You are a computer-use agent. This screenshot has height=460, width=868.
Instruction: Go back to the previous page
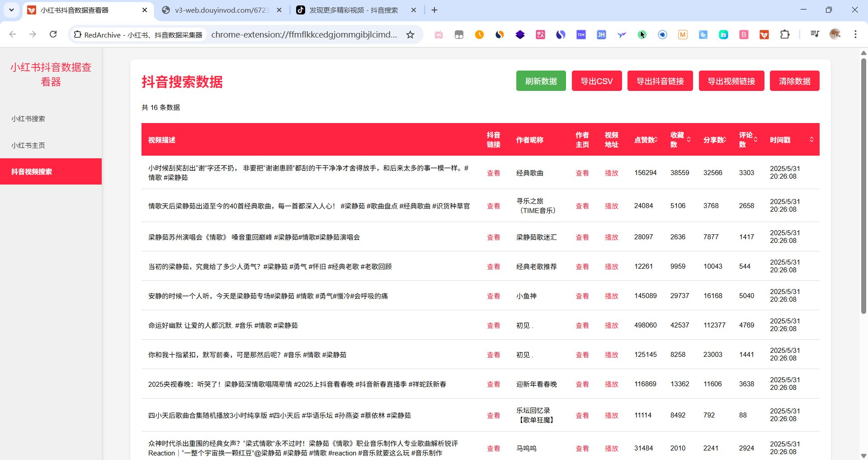click(13, 34)
